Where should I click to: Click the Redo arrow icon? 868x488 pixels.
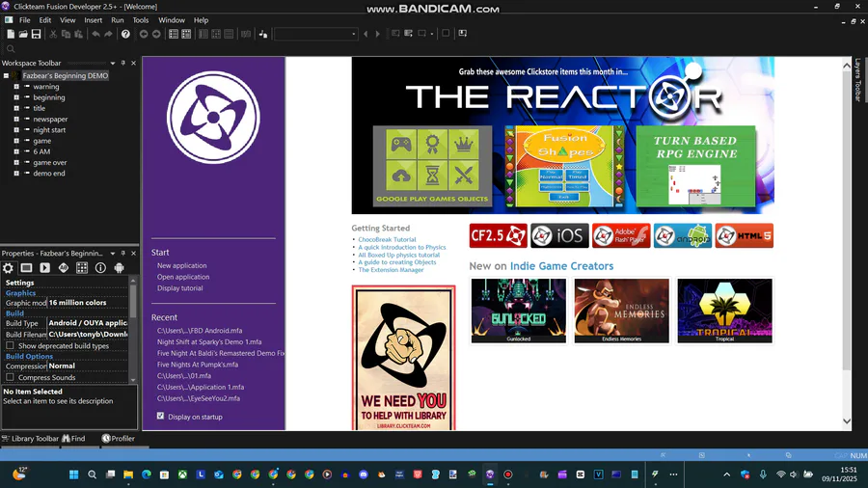click(x=108, y=34)
